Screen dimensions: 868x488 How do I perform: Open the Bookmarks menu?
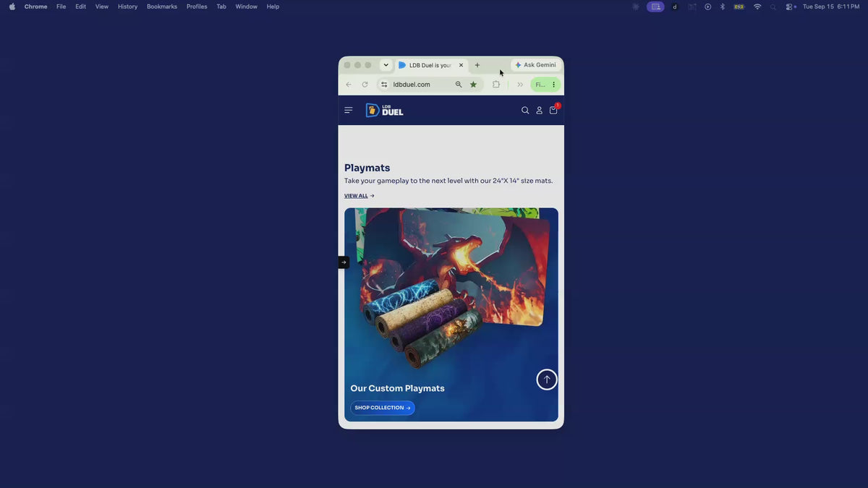click(162, 7)
